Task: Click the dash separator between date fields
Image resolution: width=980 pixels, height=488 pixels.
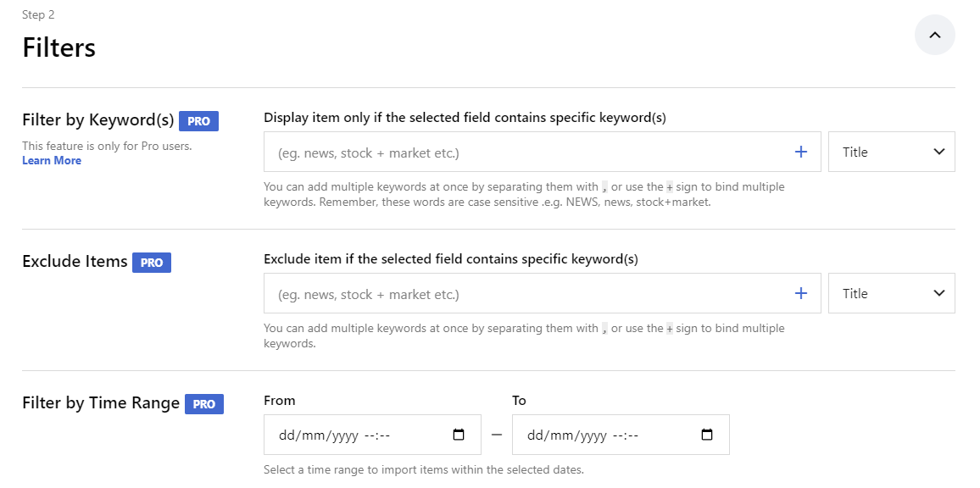Action: pos(496,434)
